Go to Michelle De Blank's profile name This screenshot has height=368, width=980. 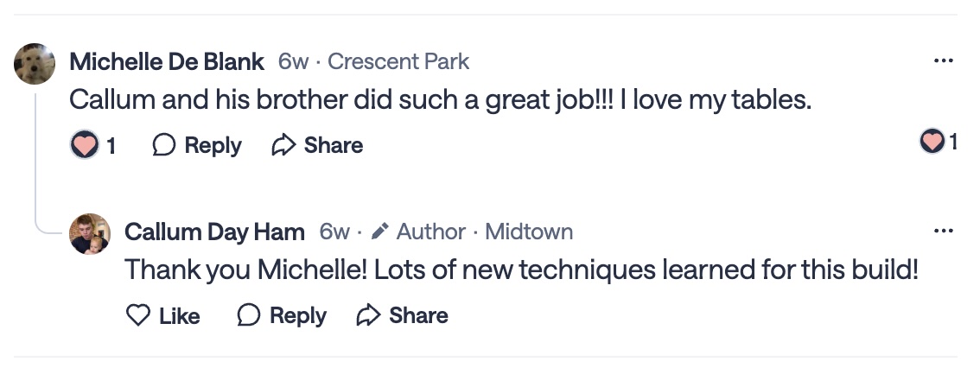(167, 61)
